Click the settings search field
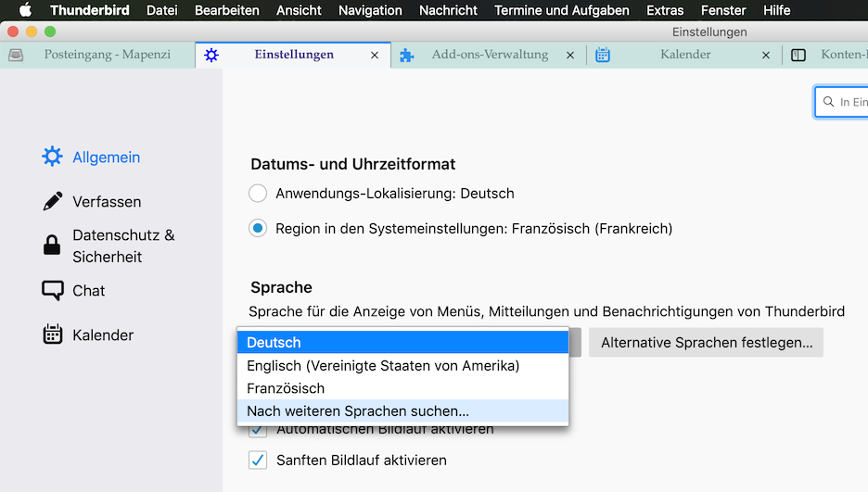The height and width of the screenshot is (492, 868). tap(842, 102)
